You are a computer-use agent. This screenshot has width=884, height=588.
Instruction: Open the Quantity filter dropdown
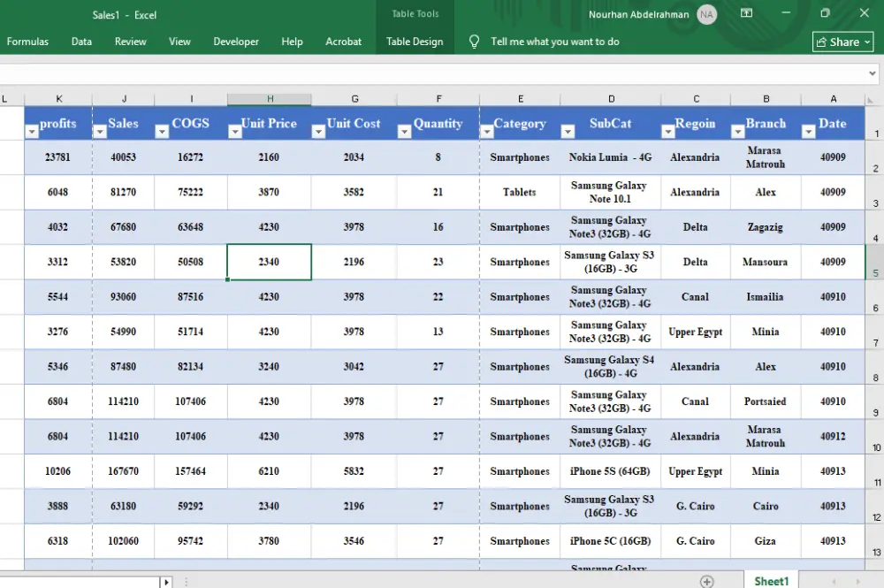404,132
